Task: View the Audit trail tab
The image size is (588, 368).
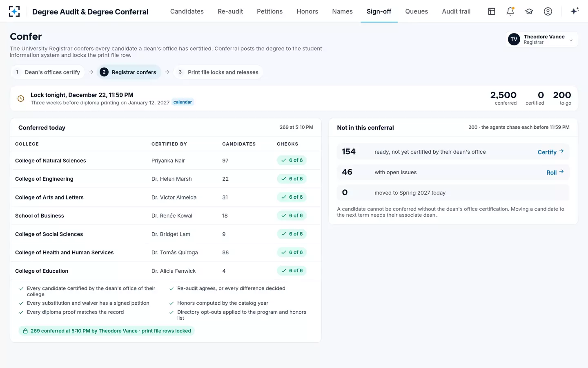Action: (456, 11)
